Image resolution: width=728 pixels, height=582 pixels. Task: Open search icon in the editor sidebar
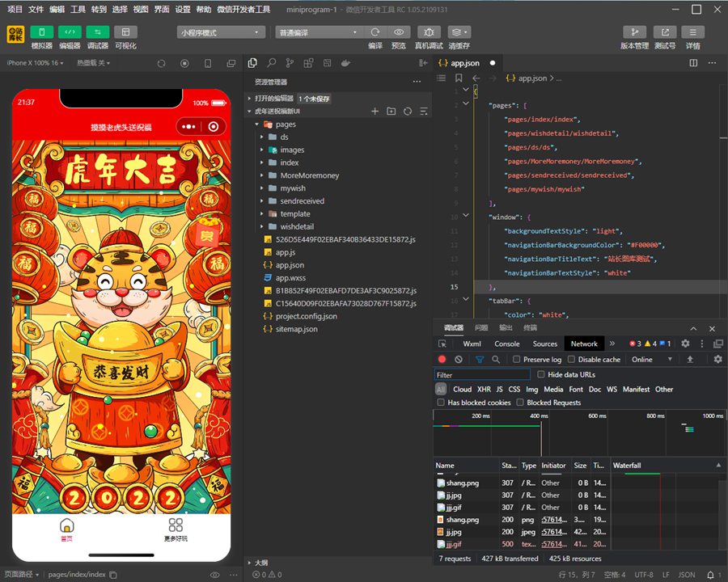[271, 63]
